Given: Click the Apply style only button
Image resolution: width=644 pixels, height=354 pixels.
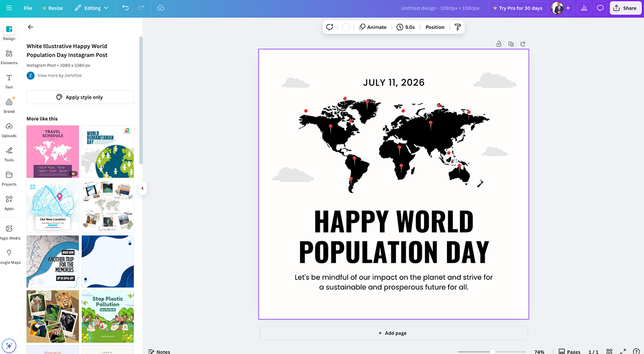Looking at the screenshot, I should 80,97.
